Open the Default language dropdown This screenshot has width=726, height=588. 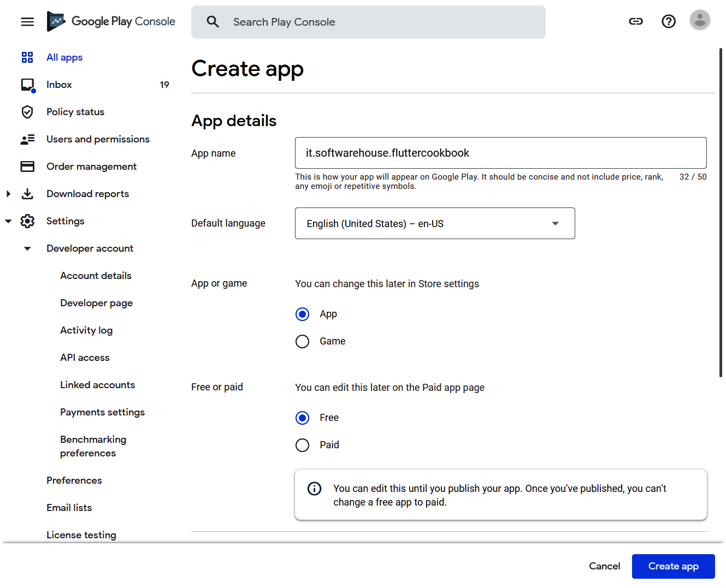click(x=435, y=223)
